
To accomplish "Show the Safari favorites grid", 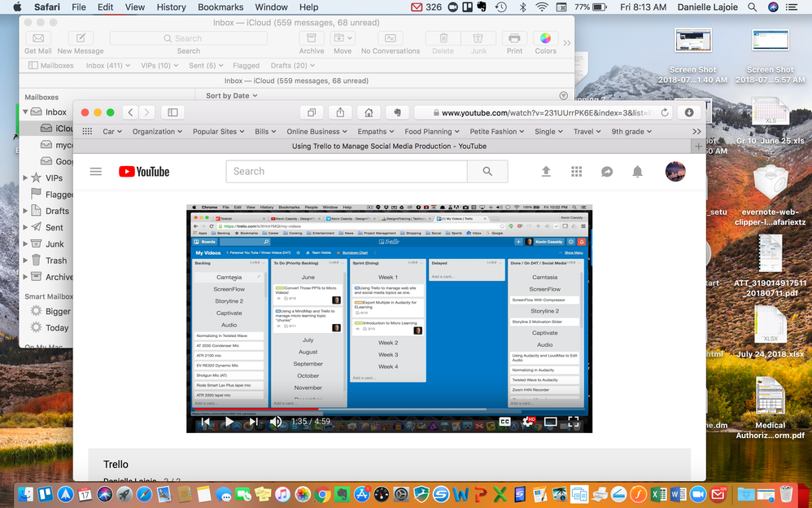I will [x=87, y=132].
